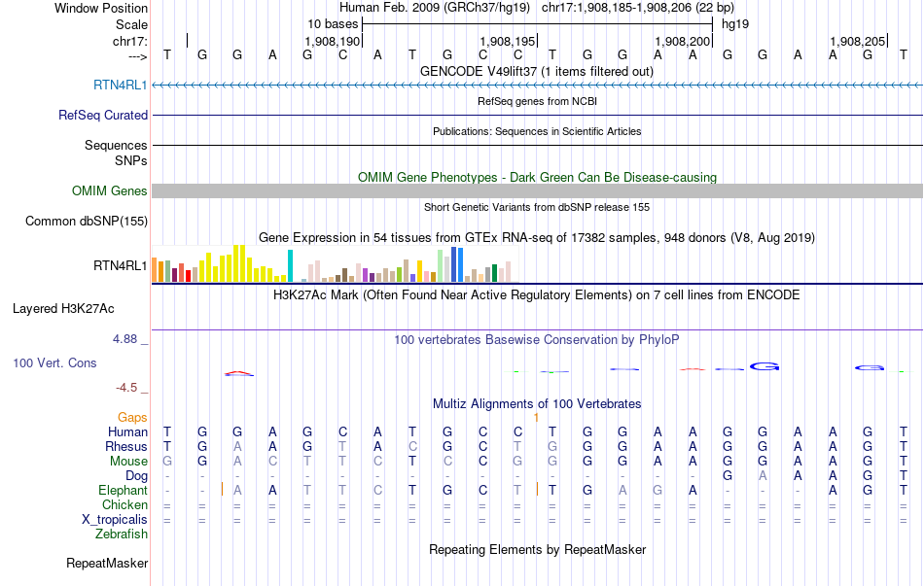Select the Common dbSNP(155) track label

pyautogui.click(x=87, y=221)
